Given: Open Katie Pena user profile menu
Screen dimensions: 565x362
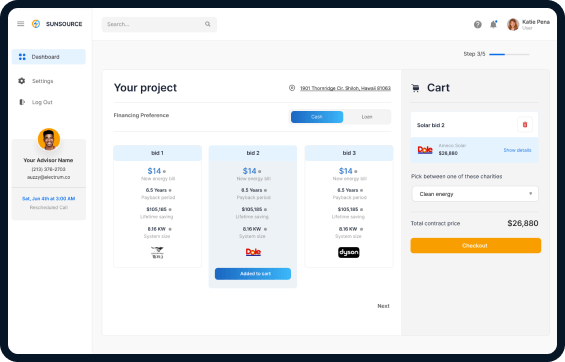Looking at the screenshot, I should pyautogui.click(x=528, y=24).
